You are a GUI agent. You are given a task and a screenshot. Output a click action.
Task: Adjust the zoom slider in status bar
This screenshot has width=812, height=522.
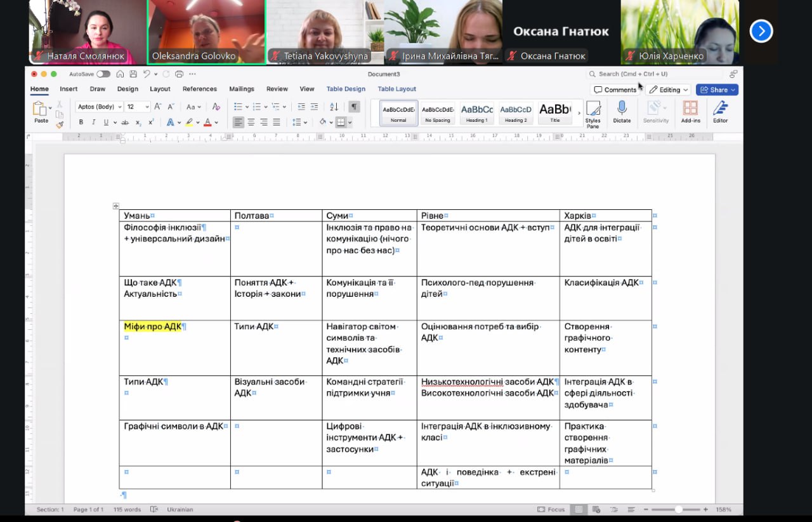point(678,509)
